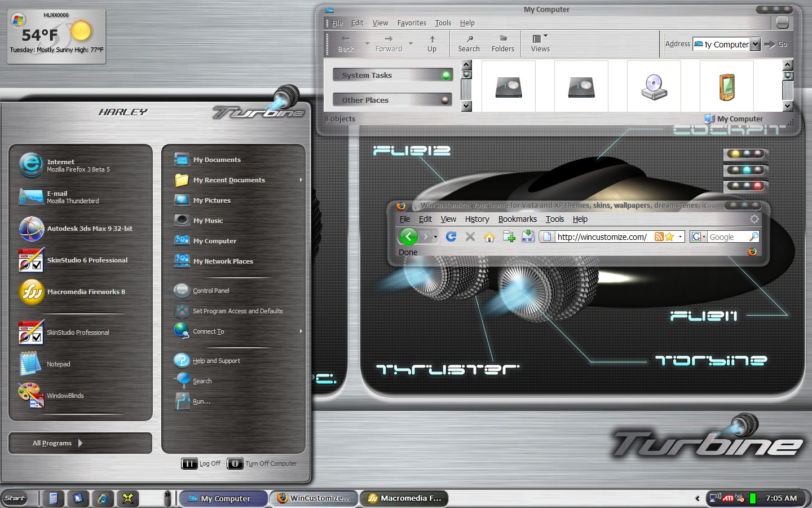
Task: Open Notepad from Start menu
Action: (x=81, y=364)
